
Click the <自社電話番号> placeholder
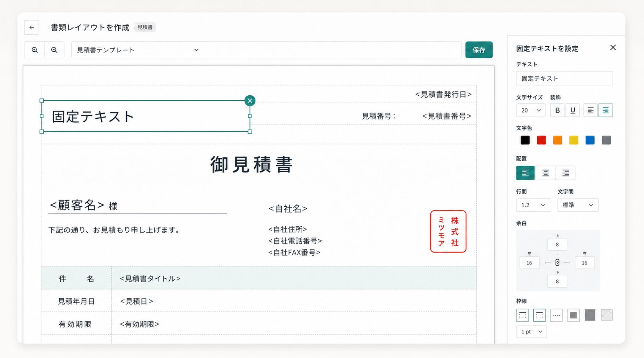click(x=295, y=241)
